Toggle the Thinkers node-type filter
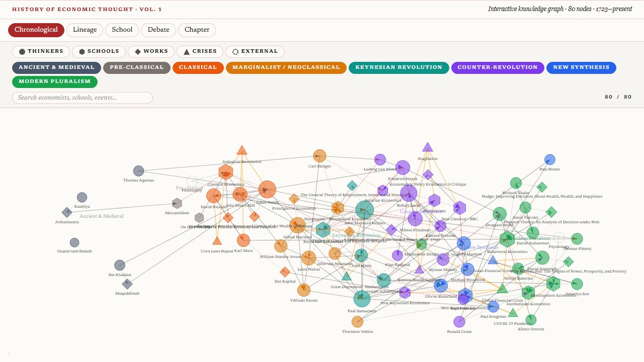This screenshot has height=362, width=644. [41, 51]
